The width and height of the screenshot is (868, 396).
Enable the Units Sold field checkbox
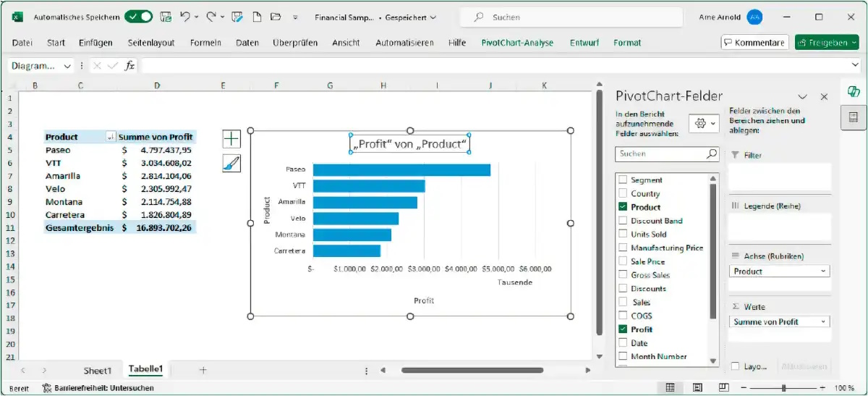pyautogui.click(x=623, y=235)
